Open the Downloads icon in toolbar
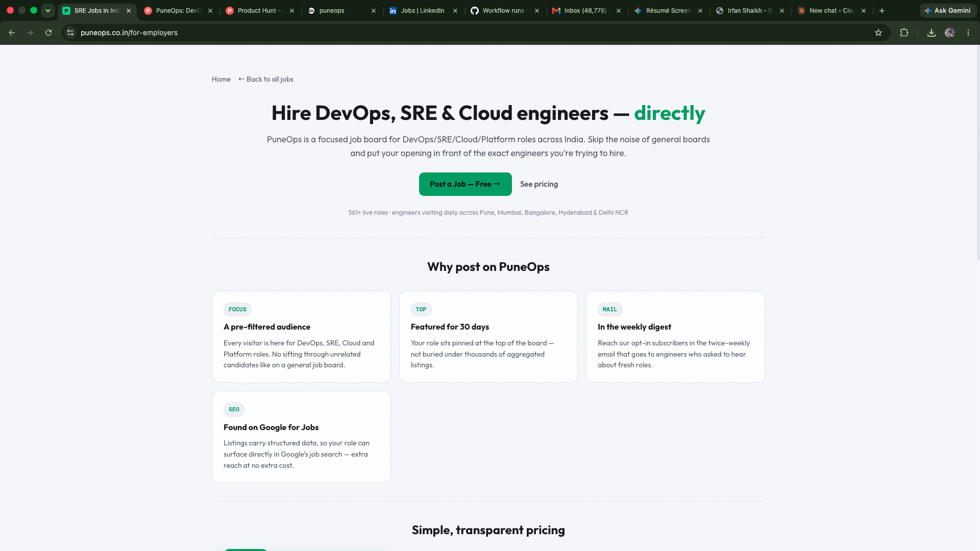 [x=932, y=33]
